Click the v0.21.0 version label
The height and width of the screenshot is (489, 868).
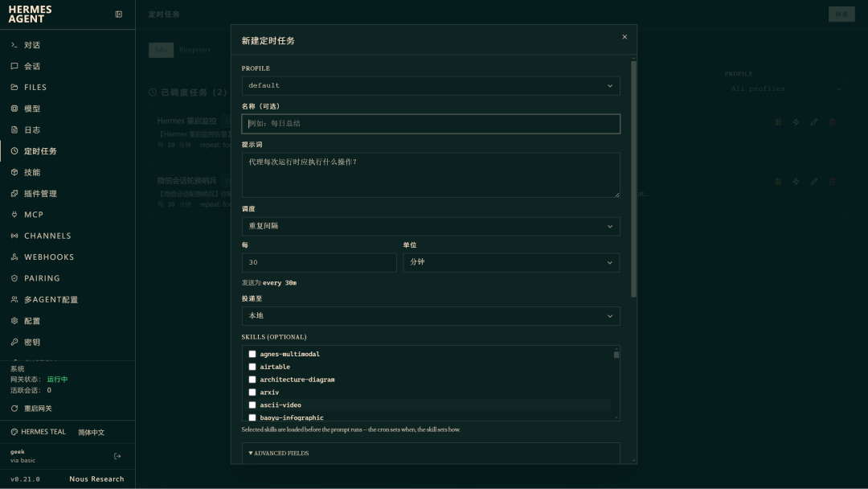(25, 479)
